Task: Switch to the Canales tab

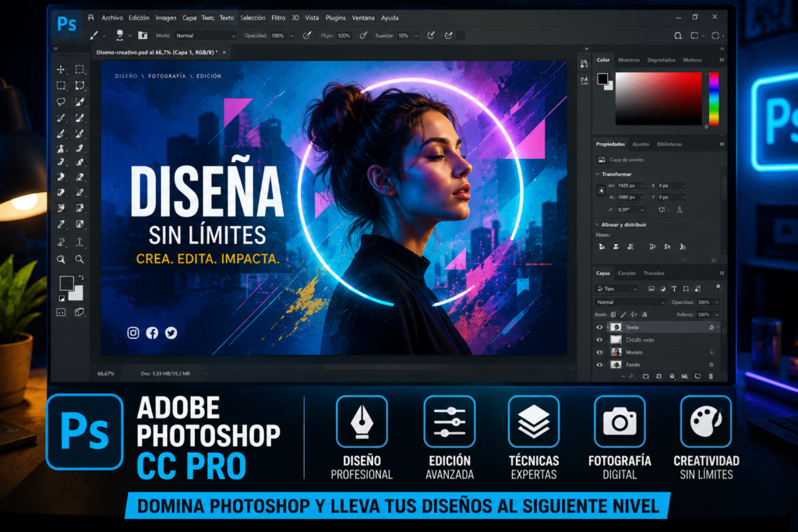Action: pos(627,273)
